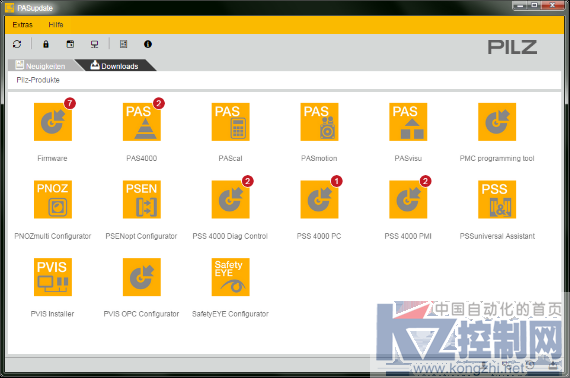570x378 pixels.
Task: Click the list view toolbar icon
Action: click(x=124, y=44)
